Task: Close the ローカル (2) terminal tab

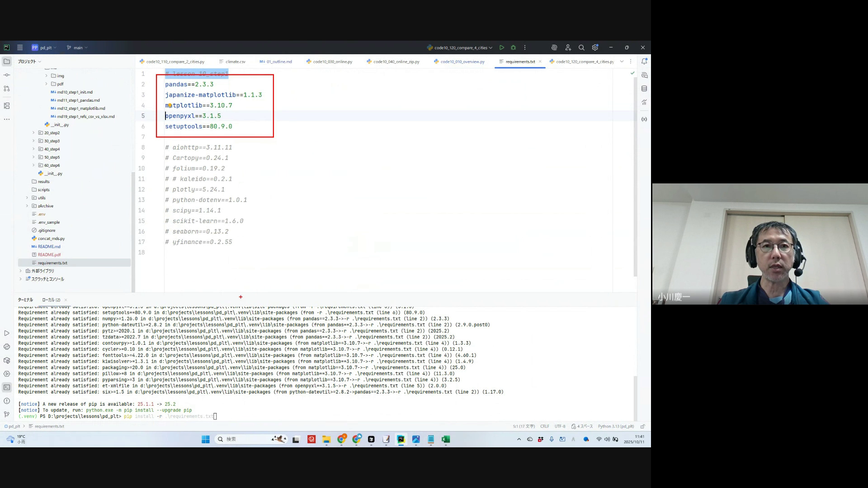Action: 66,300
